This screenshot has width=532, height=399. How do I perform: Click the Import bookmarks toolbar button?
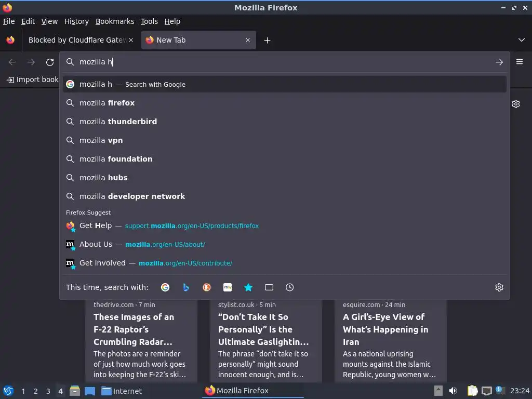click(33, 79)
